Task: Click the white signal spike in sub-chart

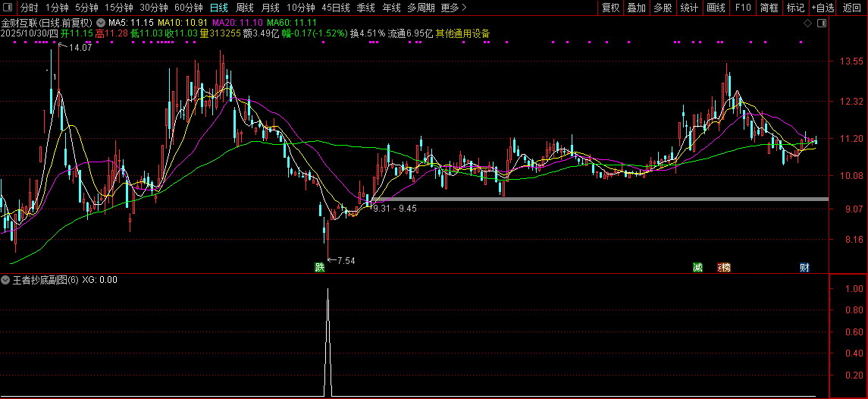Action: tap(327, 341)
